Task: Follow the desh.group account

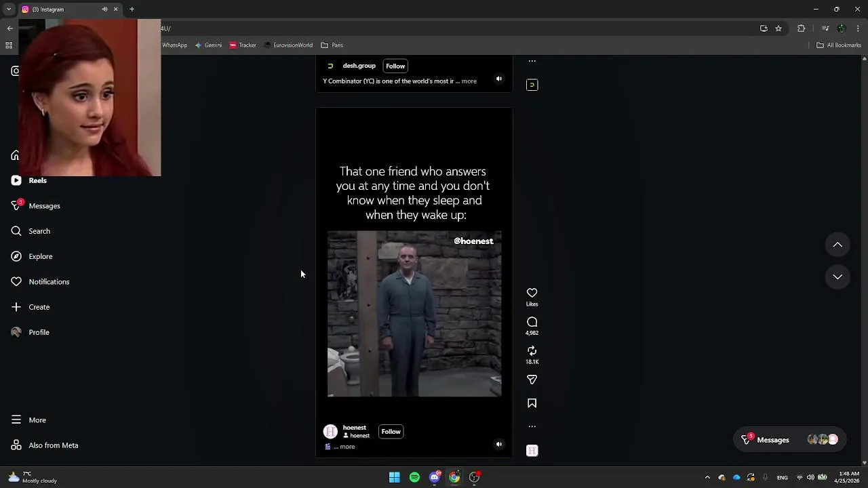Action: (x=395, y=66)
